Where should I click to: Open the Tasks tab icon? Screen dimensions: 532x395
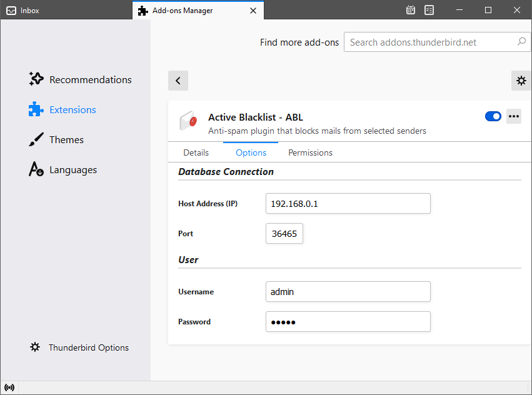coord(429,10)
